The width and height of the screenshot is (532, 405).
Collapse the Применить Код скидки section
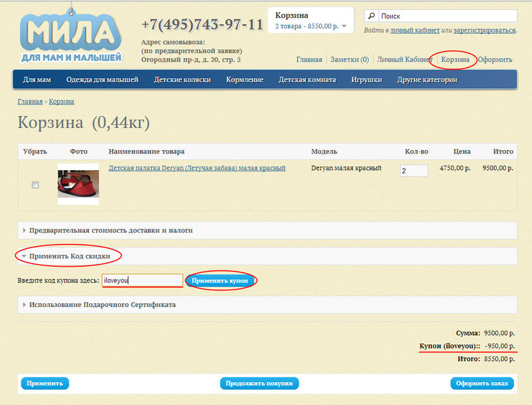point(69,256)
